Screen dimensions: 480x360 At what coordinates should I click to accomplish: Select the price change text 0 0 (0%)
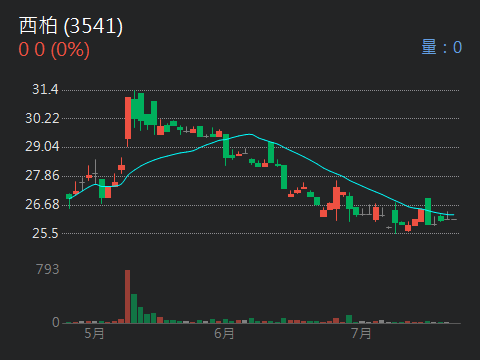54,50
